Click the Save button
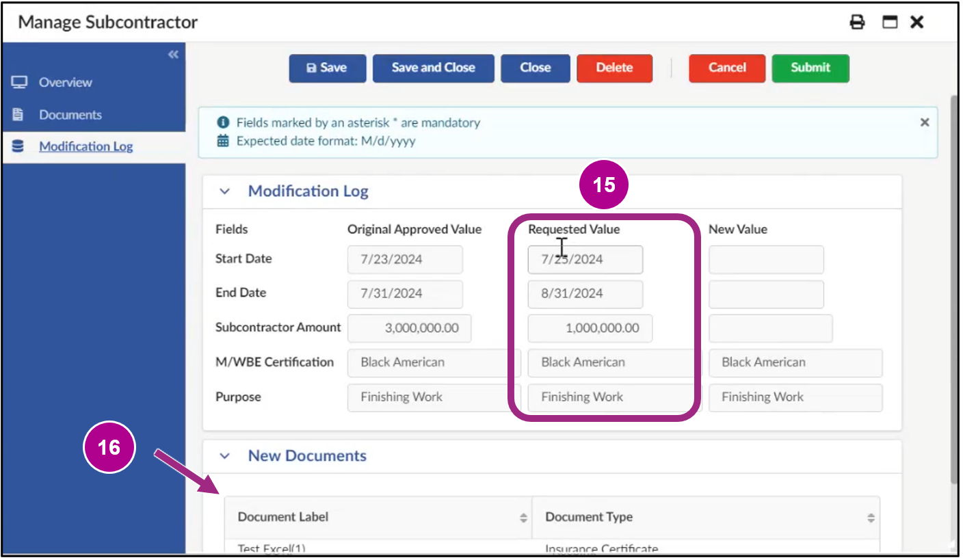Screen dimensions: 963x560 pyautogui.click(x=327, y=68)
